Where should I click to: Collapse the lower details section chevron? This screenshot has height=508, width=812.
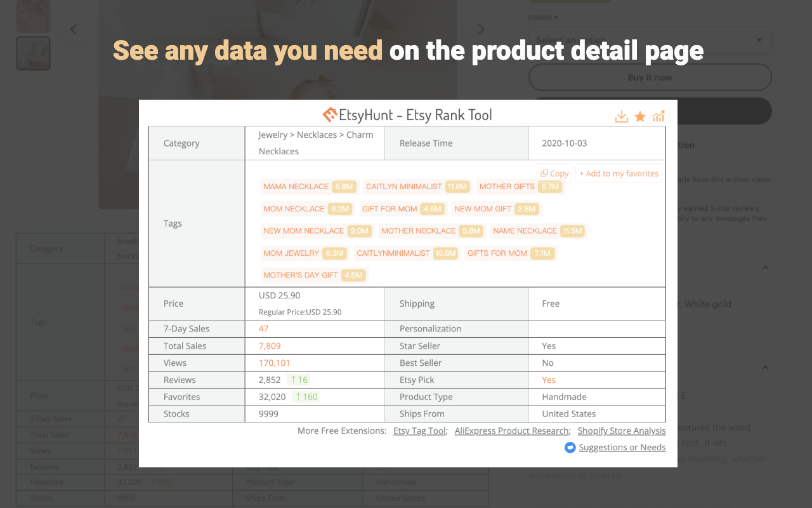(x=765, y=367)
